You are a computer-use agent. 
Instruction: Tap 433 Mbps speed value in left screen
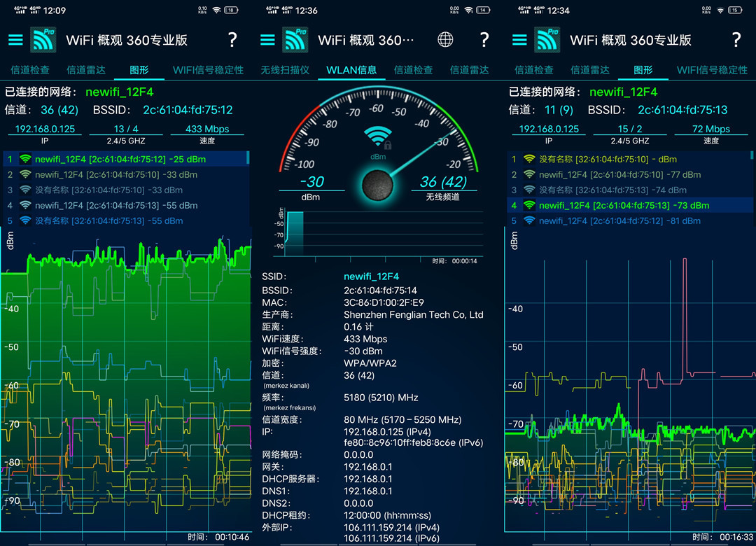click(x=207, y=129)
